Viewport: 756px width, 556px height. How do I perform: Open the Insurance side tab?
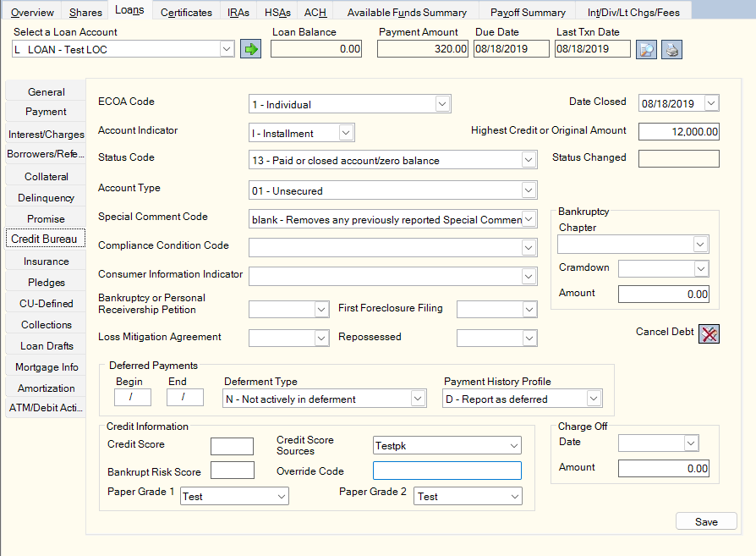coord(46,261)
